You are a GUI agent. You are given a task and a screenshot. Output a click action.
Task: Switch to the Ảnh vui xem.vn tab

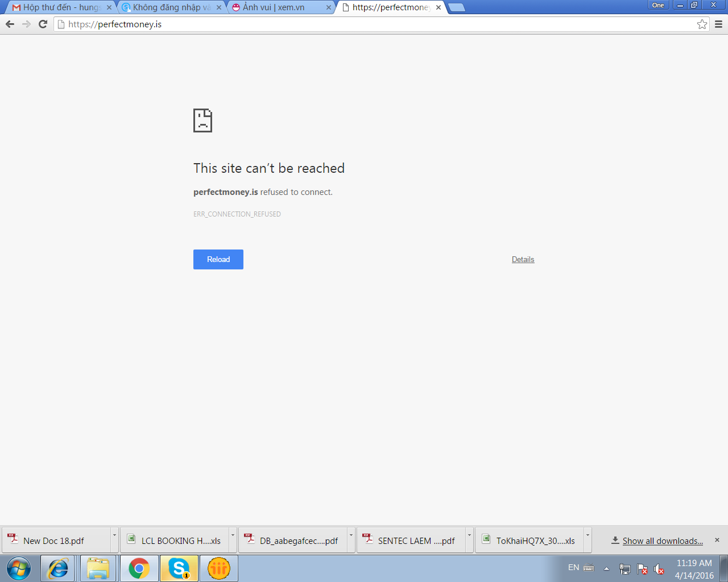tap(281, 7)
